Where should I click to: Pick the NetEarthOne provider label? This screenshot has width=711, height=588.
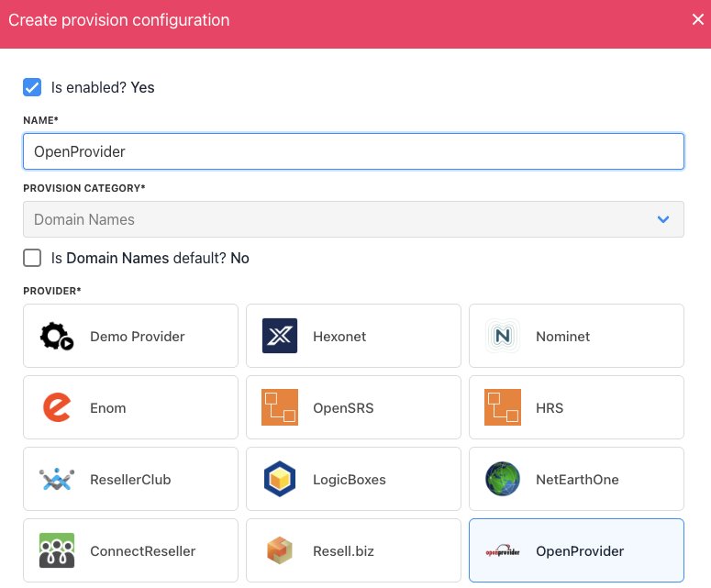[x=577, y=480]
